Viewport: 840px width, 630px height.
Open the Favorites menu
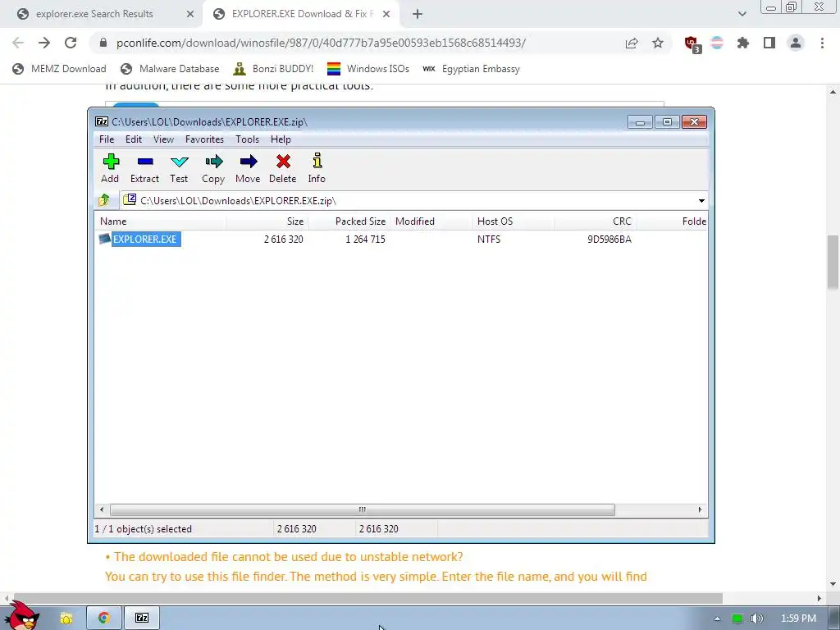tap(204, 139)
